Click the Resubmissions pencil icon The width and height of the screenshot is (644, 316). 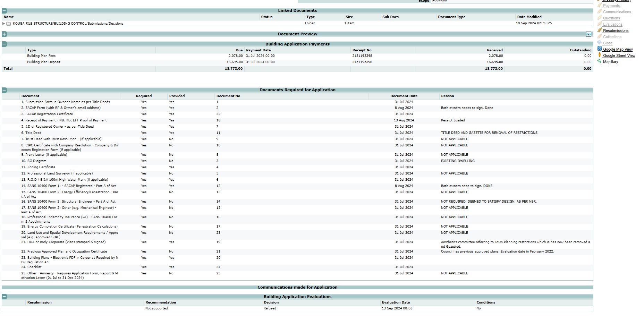click(x=600, y=30)
